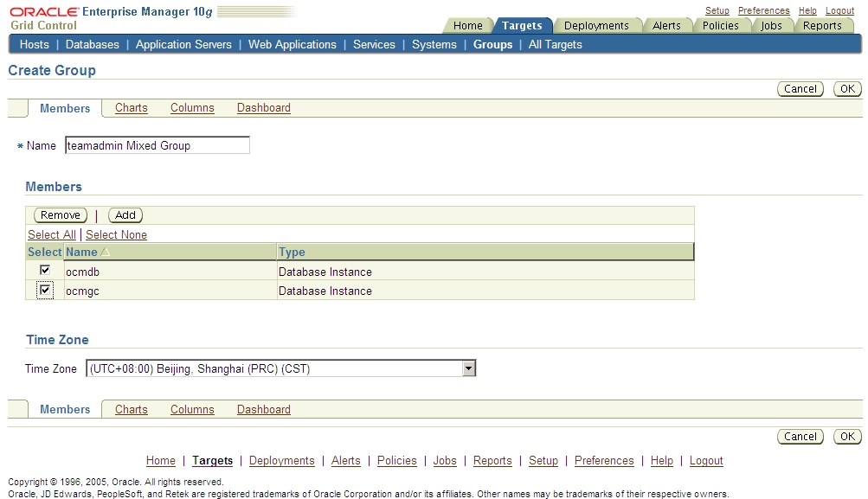Viewport: 868px width, 499px height.
Task: Open Databases in the subnavigation bar
Action: (x=93, y=44)
